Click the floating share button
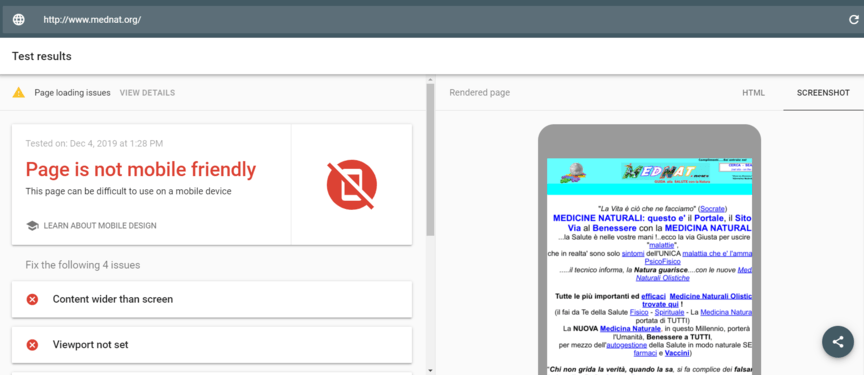The width and height of the screenshot is (864, 375). (838, 342)
